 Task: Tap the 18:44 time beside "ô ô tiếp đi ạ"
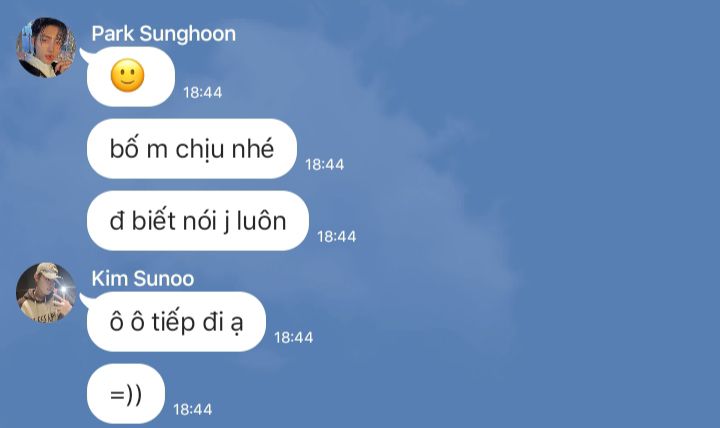pyautogui.click(x=293, y=338)
